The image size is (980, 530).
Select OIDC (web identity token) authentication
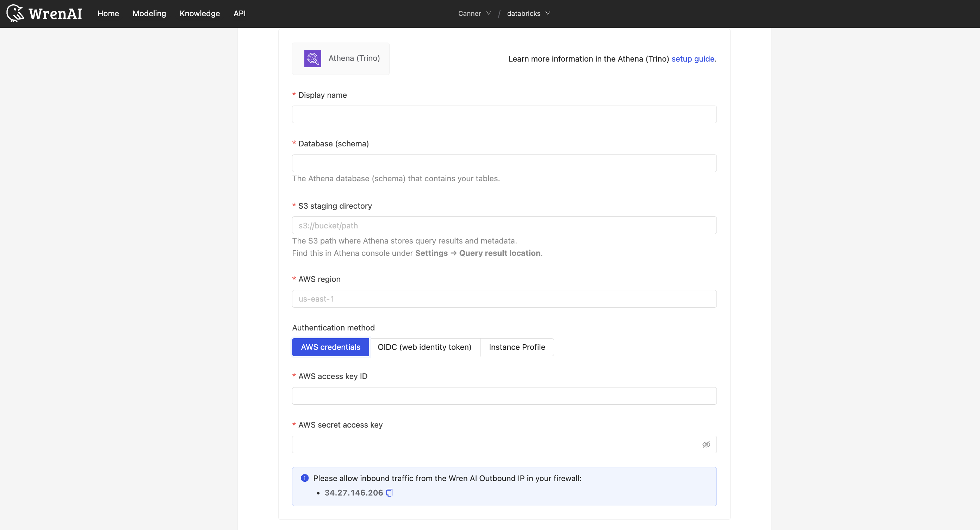pos(424,347)
